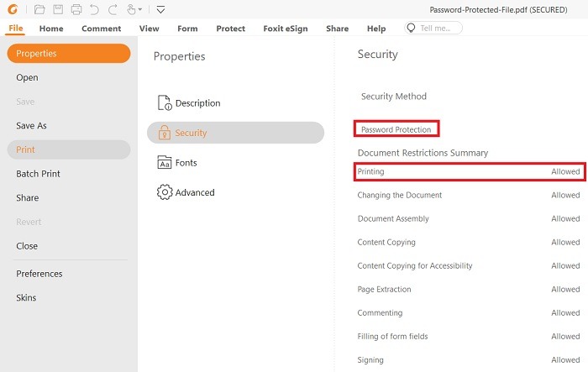
Task: Click the Redo arrow icon
Action: click(x=113, y=9)
